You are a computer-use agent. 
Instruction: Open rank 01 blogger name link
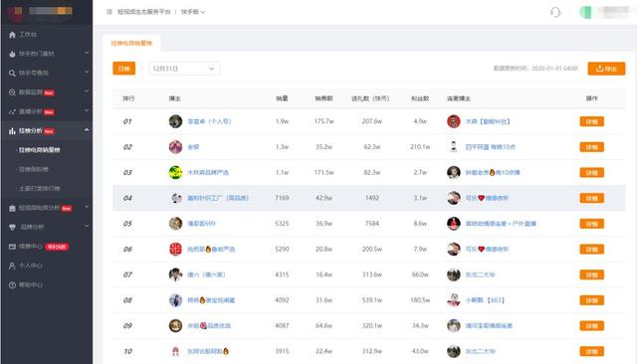pos(209,121)
